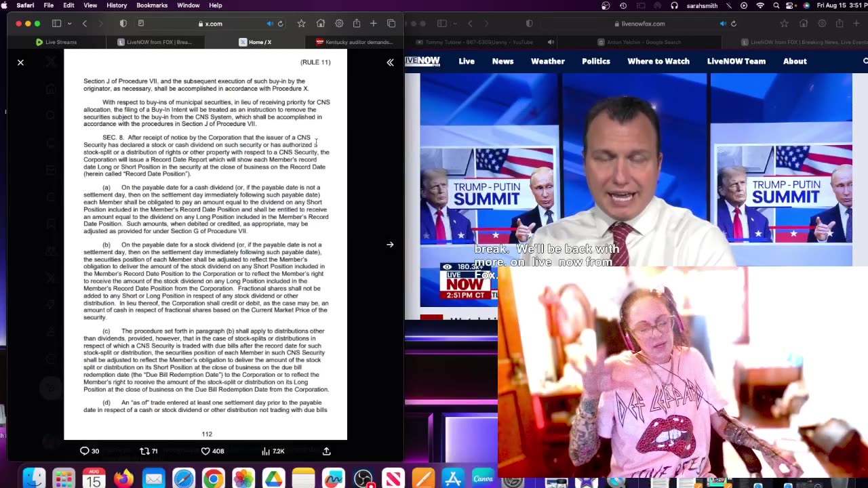Open the View menu
The width and height of the screenshot is (868, 488).
coord(90,5)
